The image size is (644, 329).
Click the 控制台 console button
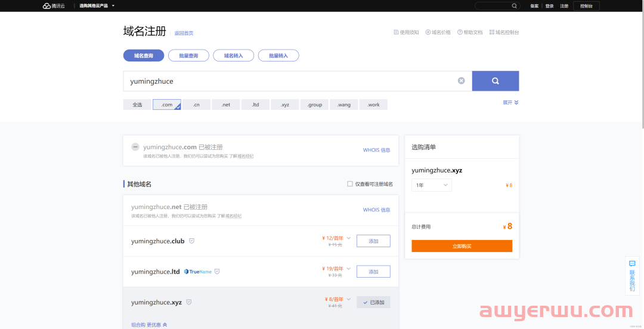[586, 6]
